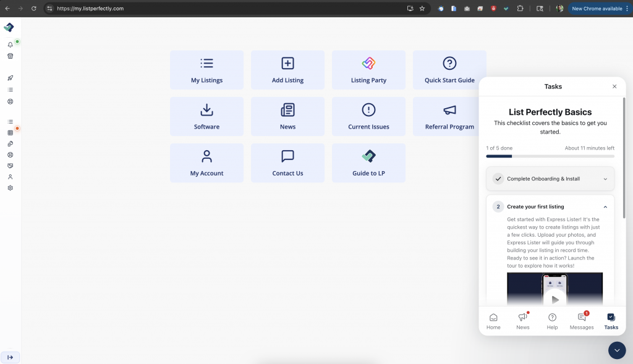Expand the left sidebar with the arrow button

(x=10, y=357)
